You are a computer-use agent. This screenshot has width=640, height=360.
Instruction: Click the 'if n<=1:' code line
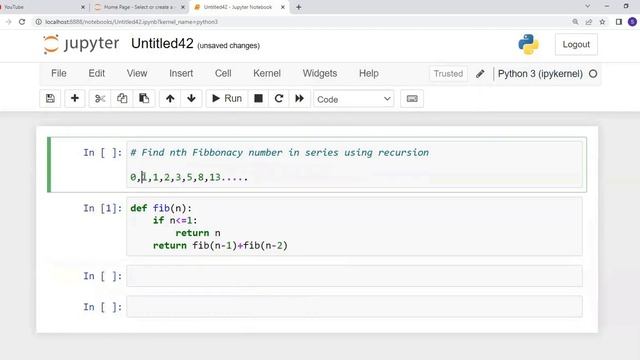pyautogui.click(x=175, y=220)
